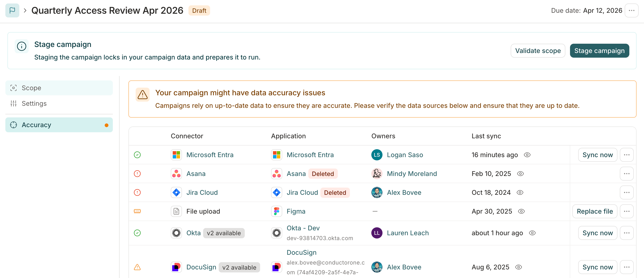The height and width of the screenshot is (278, 644).
Task: Toggle eye icon next to Oct 18, 2024
Action: pyautogui.click(x=520, y=192)
